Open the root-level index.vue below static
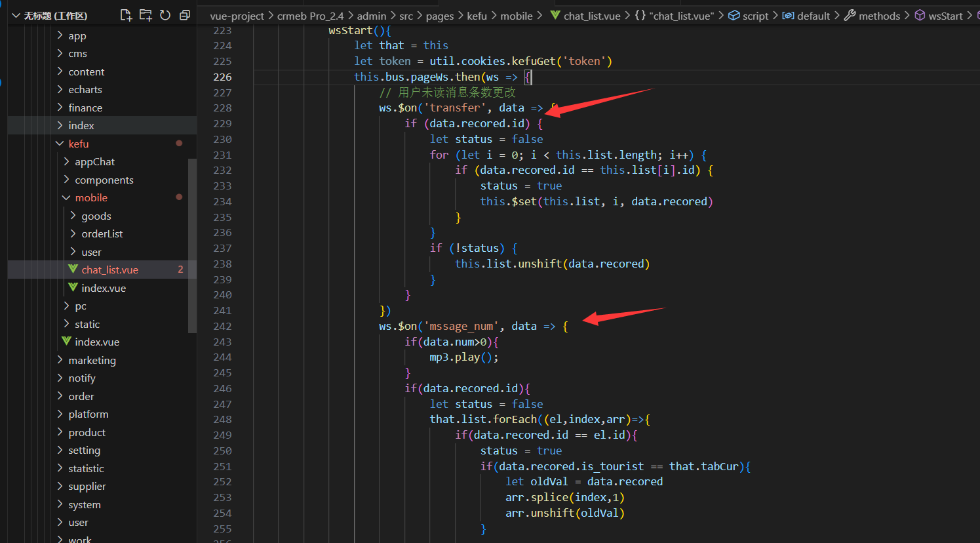980x543 pixels. pyautogui.click(x=96, y=342)
